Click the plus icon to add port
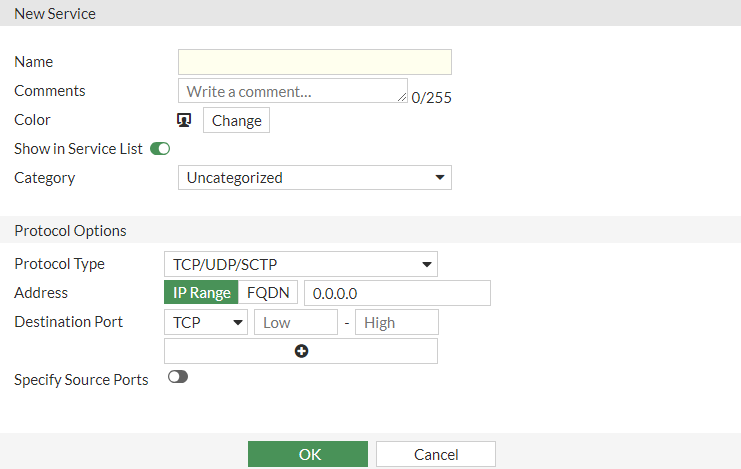The height and width of the screenshot is (469, 741). (301, 351)
